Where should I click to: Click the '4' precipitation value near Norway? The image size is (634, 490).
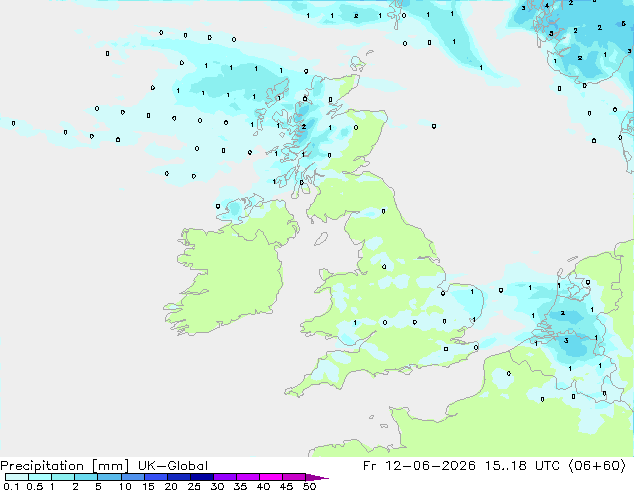tap(547, 6)
